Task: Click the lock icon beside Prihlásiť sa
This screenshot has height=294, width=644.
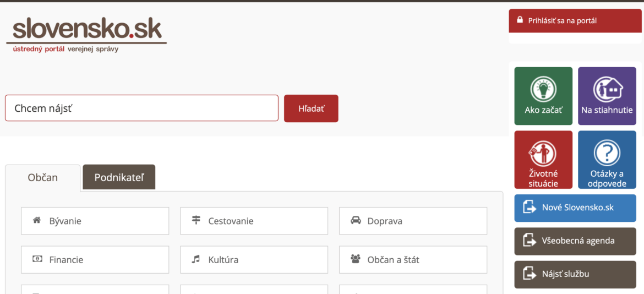Action: 520,20
